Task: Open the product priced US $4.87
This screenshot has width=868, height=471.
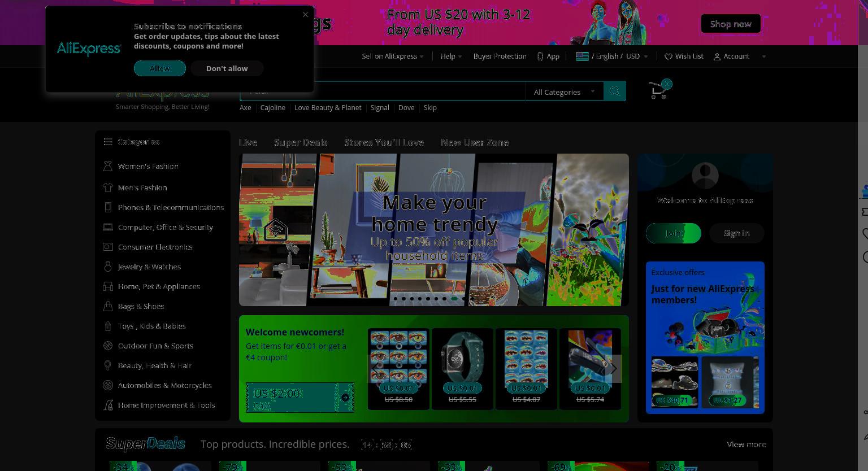Action: point(526,368)
